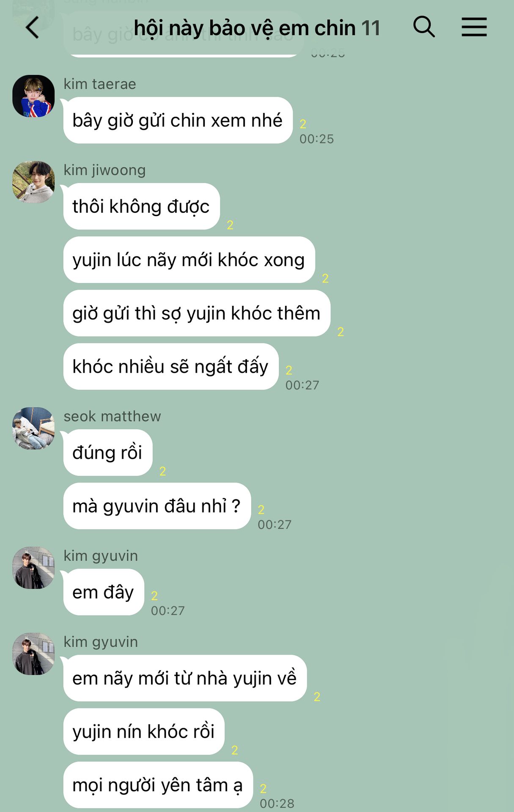Select message 'giờ gửi thì sợ yujin khóc thêm'
This screenshot has width=514, height=812.
[197, 313]
